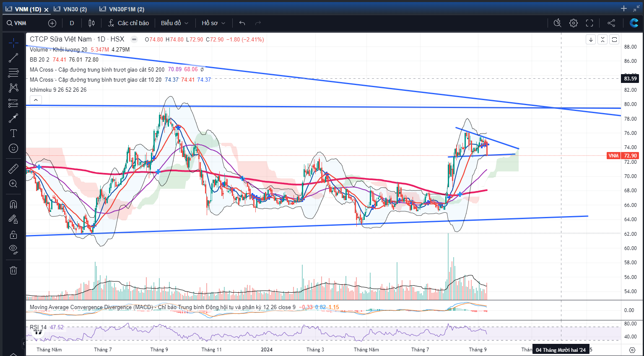The image size is (644, 356).
Task: Maximize the main chart pane
Action: click(614, 39)
